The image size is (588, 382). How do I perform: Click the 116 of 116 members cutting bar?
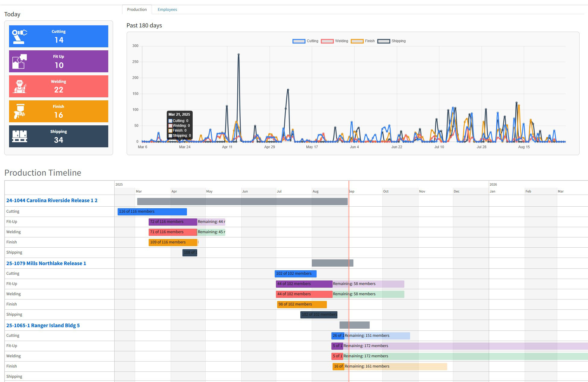click(152, 211)
